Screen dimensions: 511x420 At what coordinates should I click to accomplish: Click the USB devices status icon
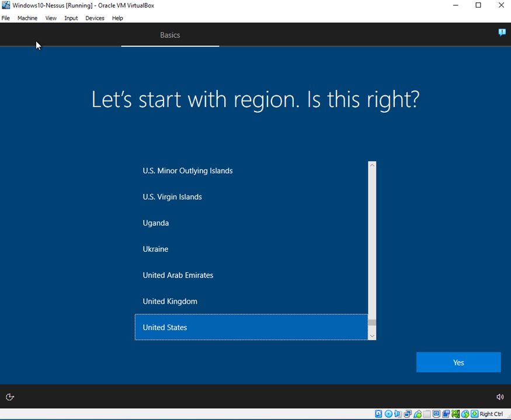point(418,414)
